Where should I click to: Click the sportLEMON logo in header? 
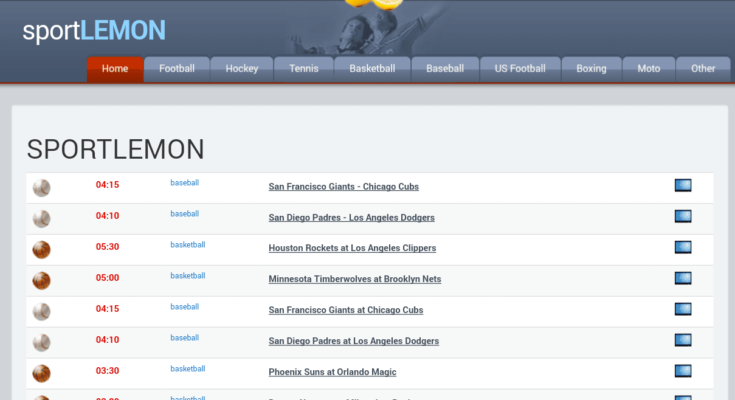(94, 30)
